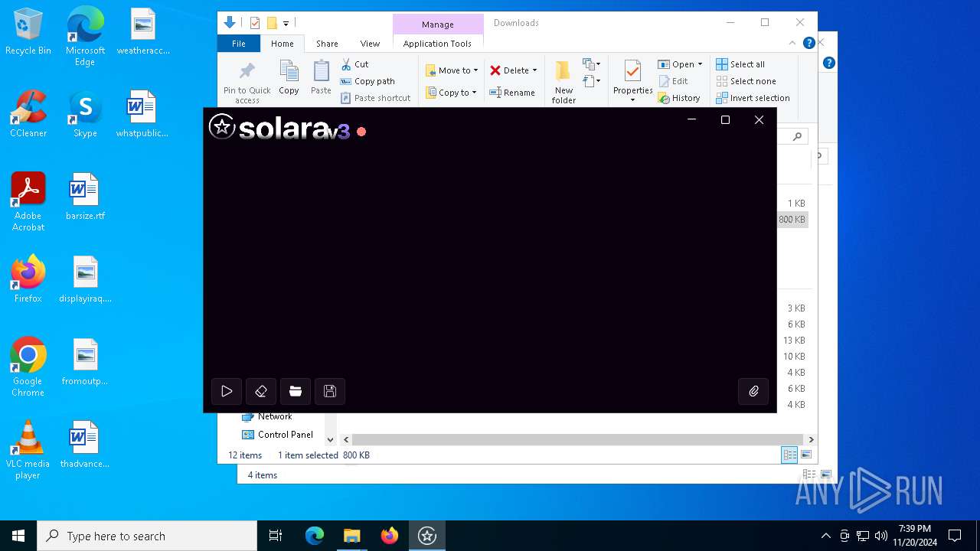Create a New folder from the ribbon

(x=563, y=83)
